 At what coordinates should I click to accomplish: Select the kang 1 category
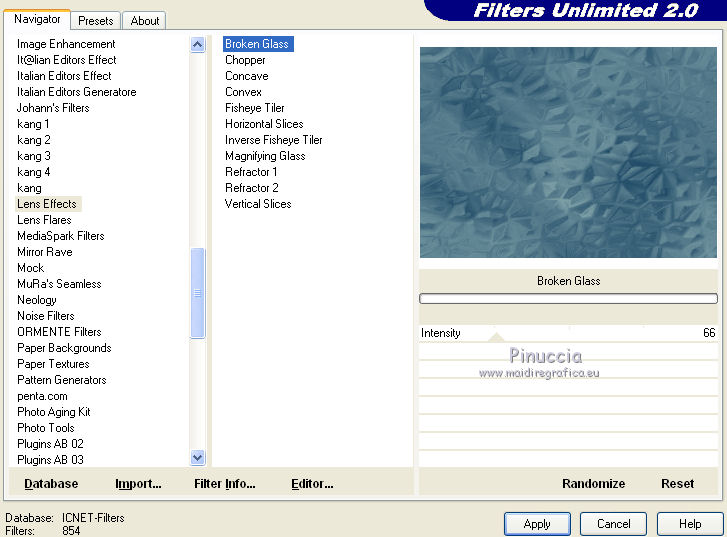33,124
